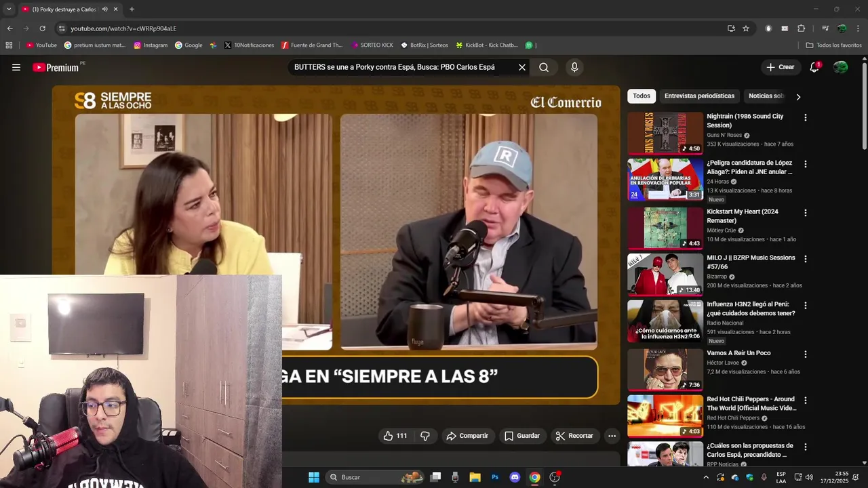
Task: Open the YouTube account avatar menu
Action: pos(840,67)
